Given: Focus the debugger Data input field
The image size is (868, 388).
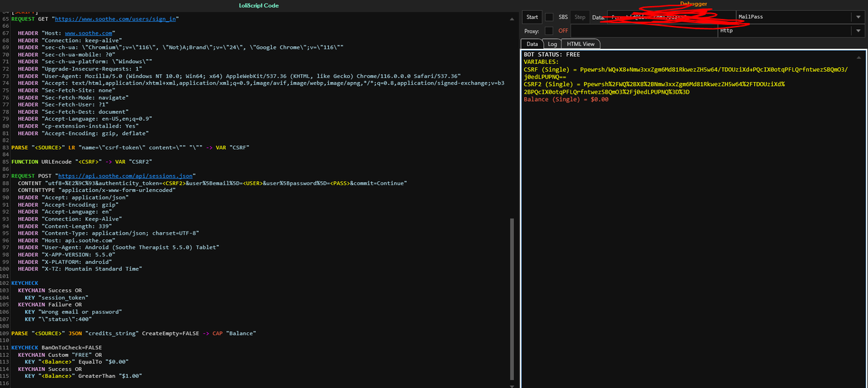Looking at the screenshot, I should point(671,17).
